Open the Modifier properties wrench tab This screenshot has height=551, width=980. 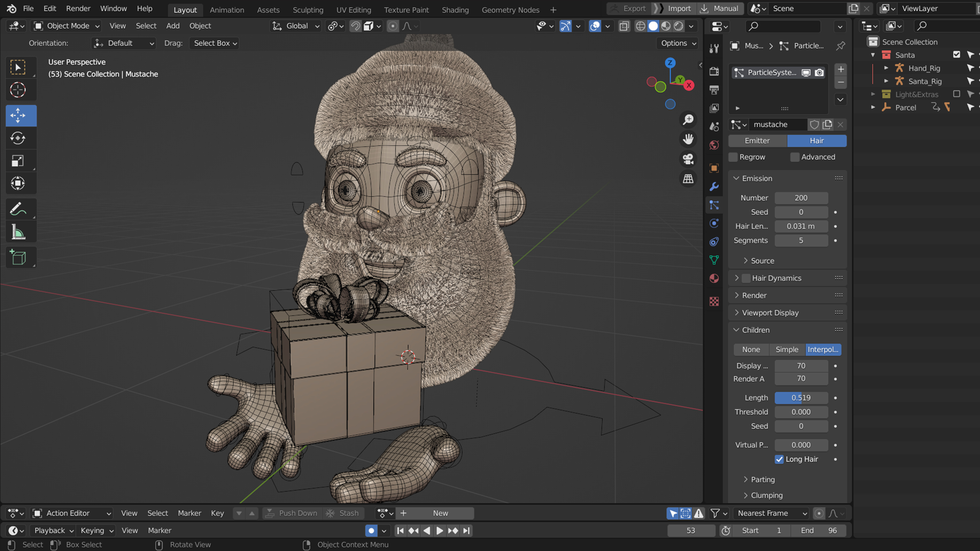pyautogui.click(x=714, y=187)
